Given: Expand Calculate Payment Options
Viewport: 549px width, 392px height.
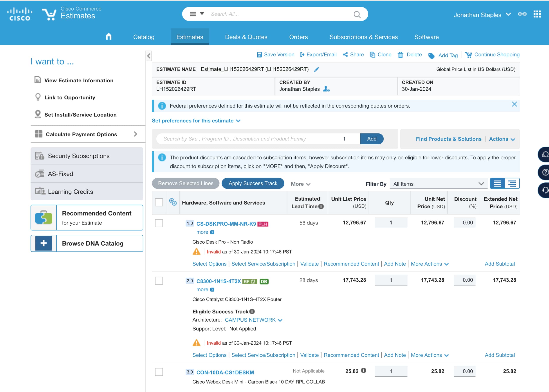Looking at the screenshot, I should pyautogui.click(x=88, y=134).
